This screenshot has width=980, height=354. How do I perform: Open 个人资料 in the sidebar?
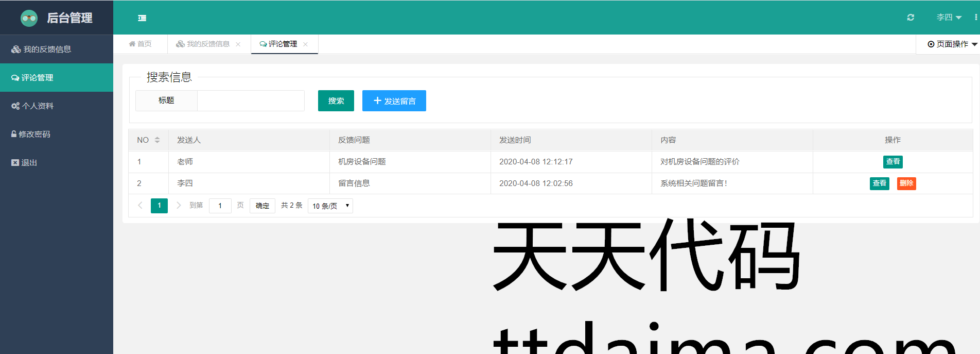(x=38, y=106)
